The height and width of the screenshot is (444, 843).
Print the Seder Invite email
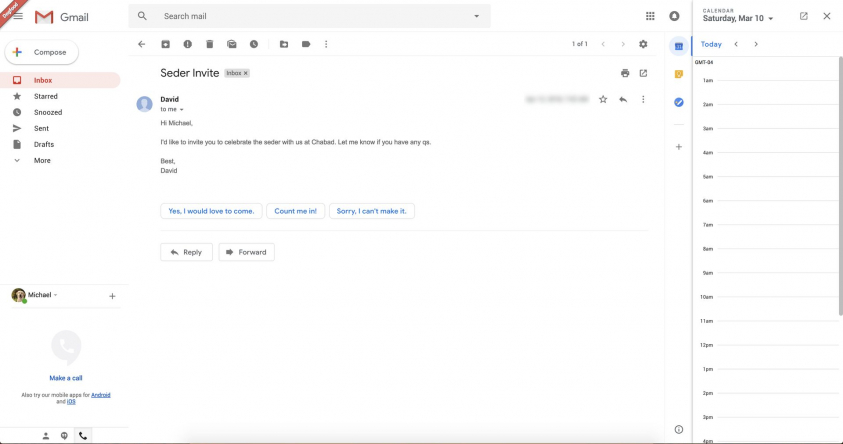click(x=625, y=73)
